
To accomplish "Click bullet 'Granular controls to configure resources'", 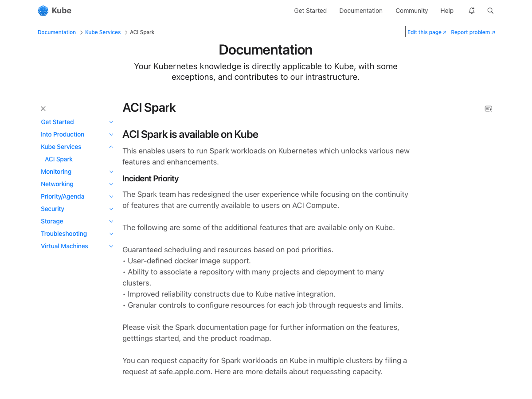I will (263, 305).
